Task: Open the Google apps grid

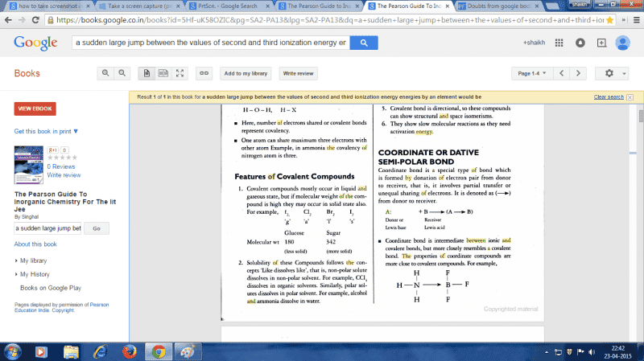Action: pos(559,43)
